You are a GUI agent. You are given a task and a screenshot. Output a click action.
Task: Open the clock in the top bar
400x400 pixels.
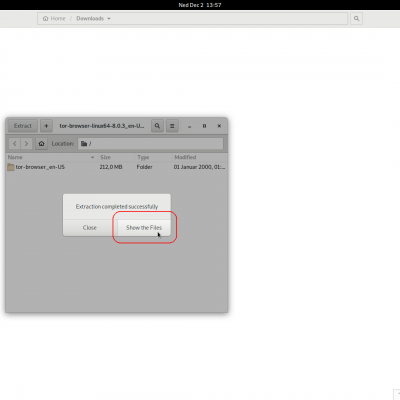pos(200,5)
